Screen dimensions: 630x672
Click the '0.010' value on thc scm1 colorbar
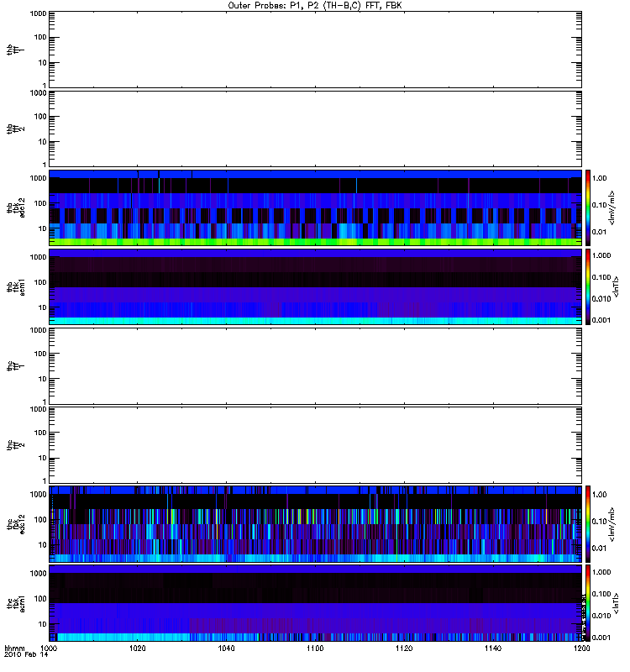pyautogui.click(x=601, y=616)
